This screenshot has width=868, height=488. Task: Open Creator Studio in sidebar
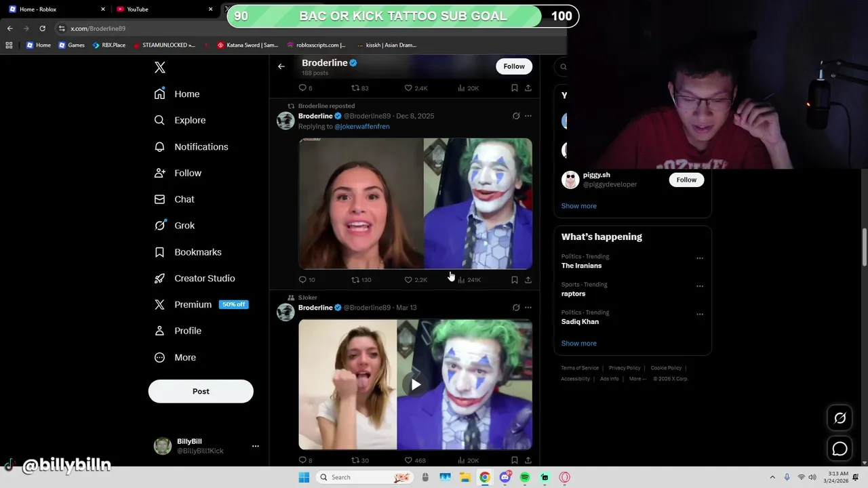[195, 279]
